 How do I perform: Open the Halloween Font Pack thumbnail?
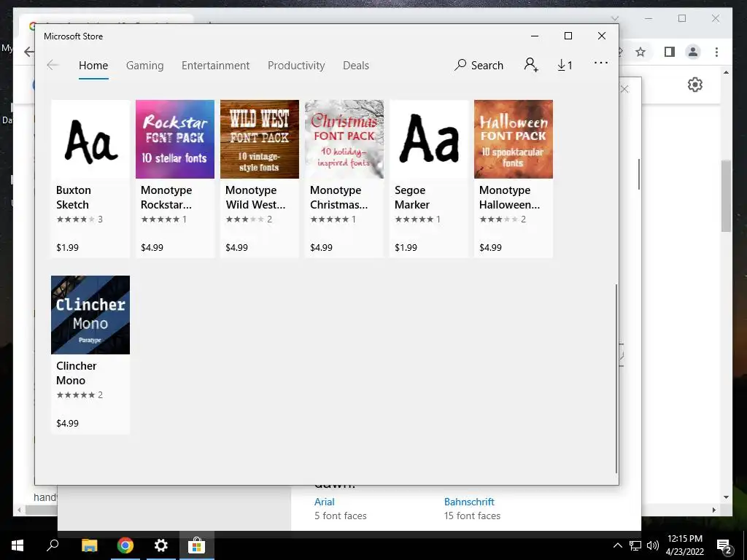[x=514, y=139]
